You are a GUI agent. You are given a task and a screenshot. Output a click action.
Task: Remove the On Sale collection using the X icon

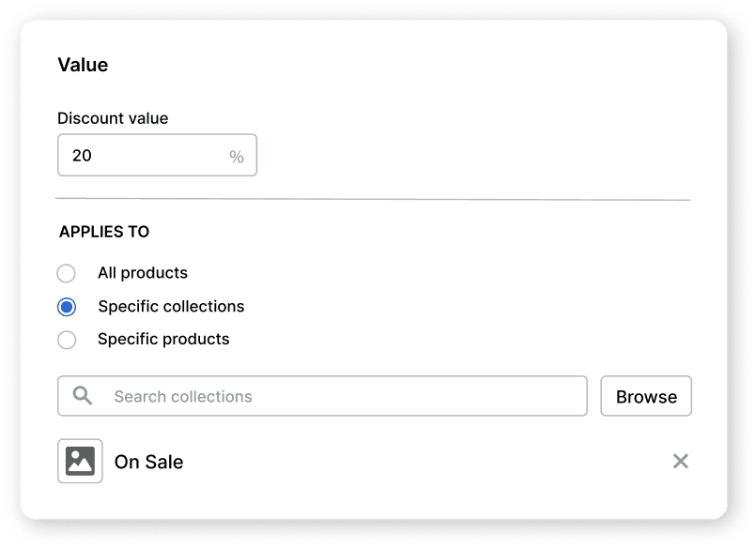tap(681, 461)
